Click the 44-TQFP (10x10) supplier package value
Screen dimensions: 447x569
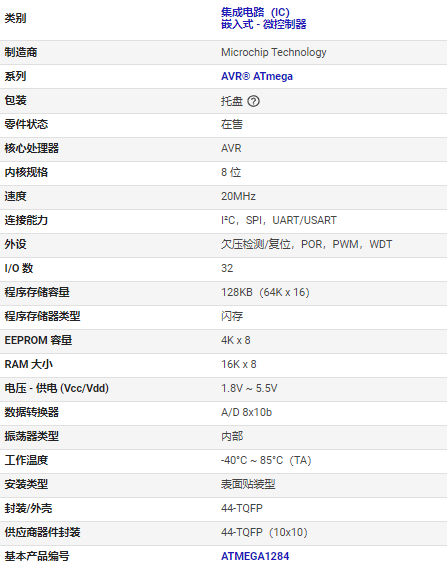264,532
